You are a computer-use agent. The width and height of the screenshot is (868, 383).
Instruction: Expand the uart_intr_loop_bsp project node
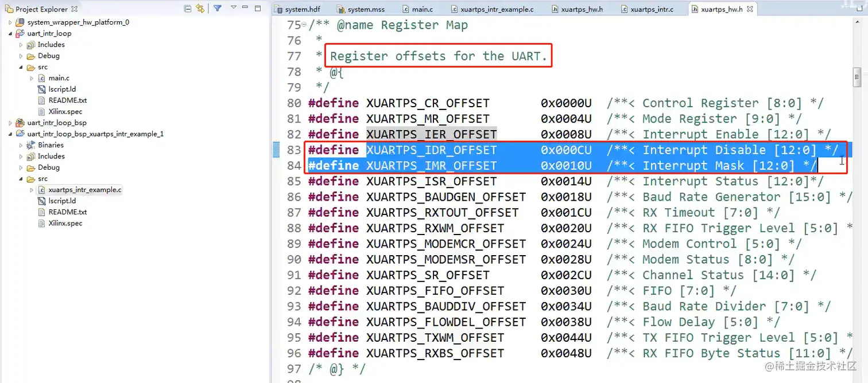coord(10,123)
